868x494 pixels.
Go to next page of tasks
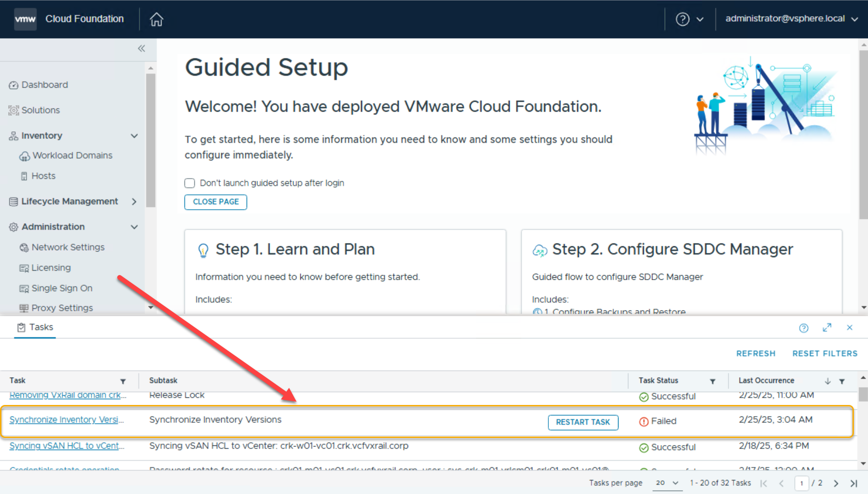[x=836, y=483]
